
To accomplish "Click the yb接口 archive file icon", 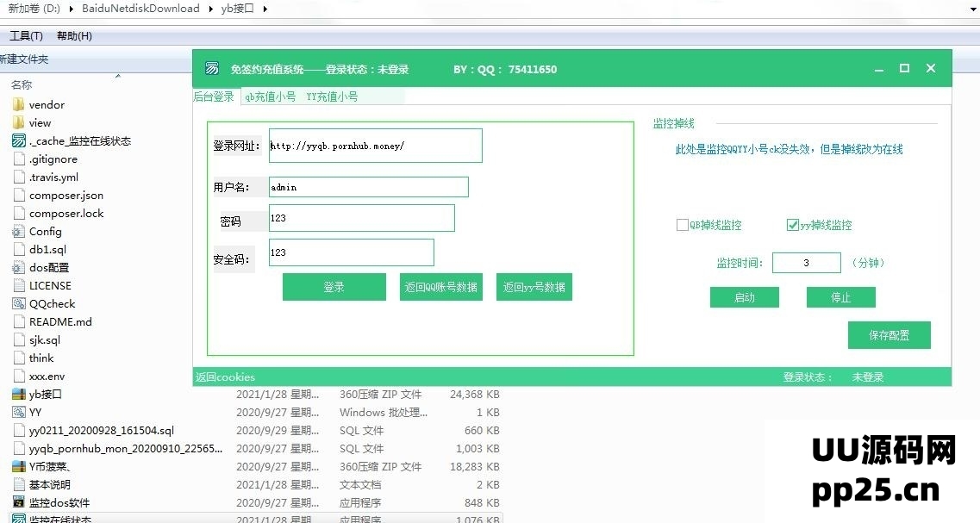I will coord(19,394).
